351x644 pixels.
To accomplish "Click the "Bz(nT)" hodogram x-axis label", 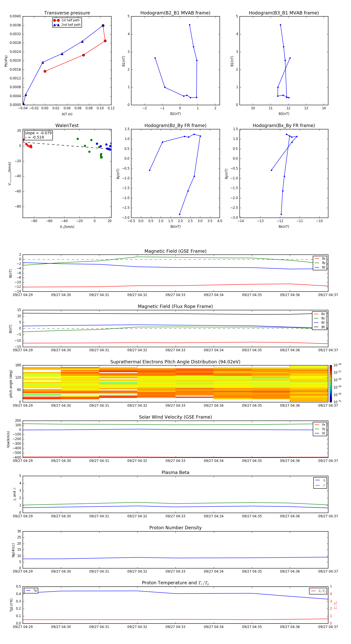I will (175, 227).
